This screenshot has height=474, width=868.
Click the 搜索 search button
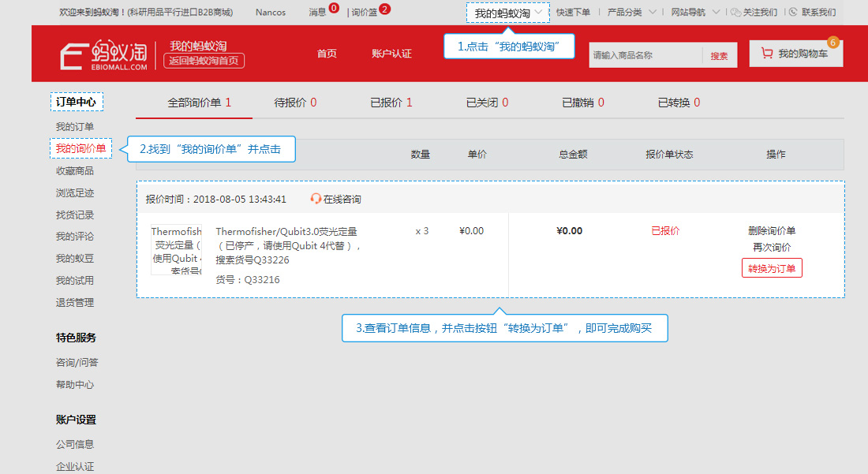[x=719, y=55]
